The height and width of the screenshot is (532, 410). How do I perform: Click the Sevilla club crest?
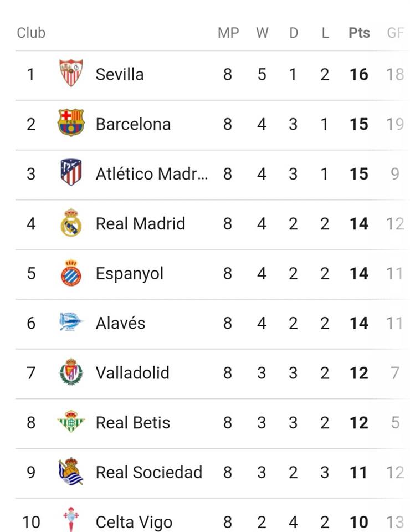(71, 73)
